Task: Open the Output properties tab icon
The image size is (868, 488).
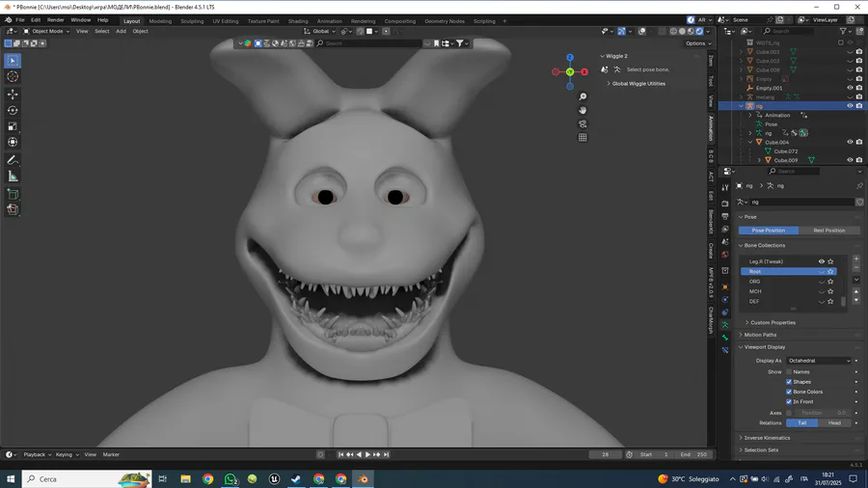Action: pyautogui.click(x=725, y=216)
